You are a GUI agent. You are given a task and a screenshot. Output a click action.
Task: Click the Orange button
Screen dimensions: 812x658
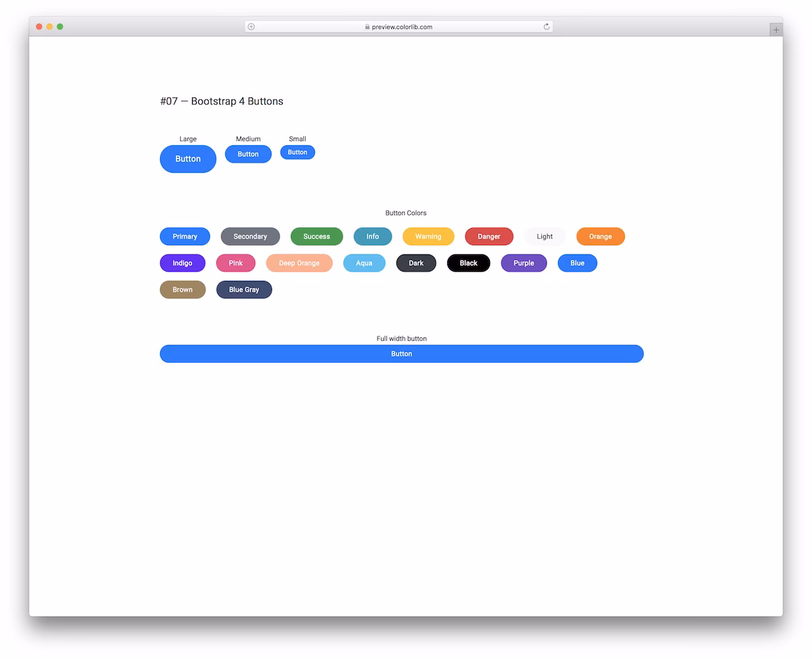pos(600,236)
